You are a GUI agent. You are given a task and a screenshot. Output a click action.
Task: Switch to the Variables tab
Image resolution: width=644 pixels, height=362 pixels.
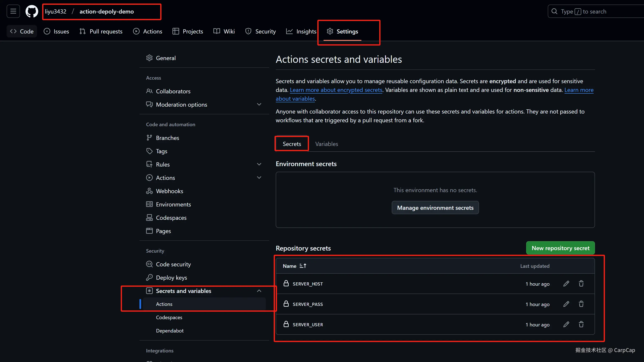pos(326,144)
